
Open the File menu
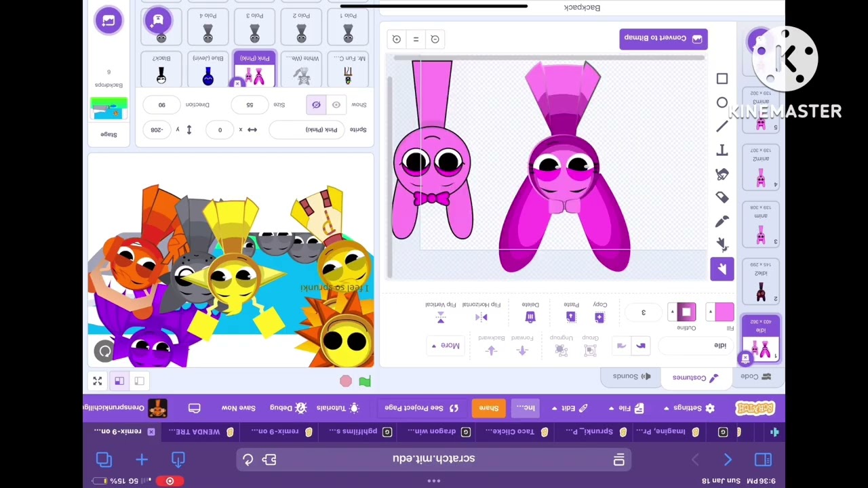(625, 408)
